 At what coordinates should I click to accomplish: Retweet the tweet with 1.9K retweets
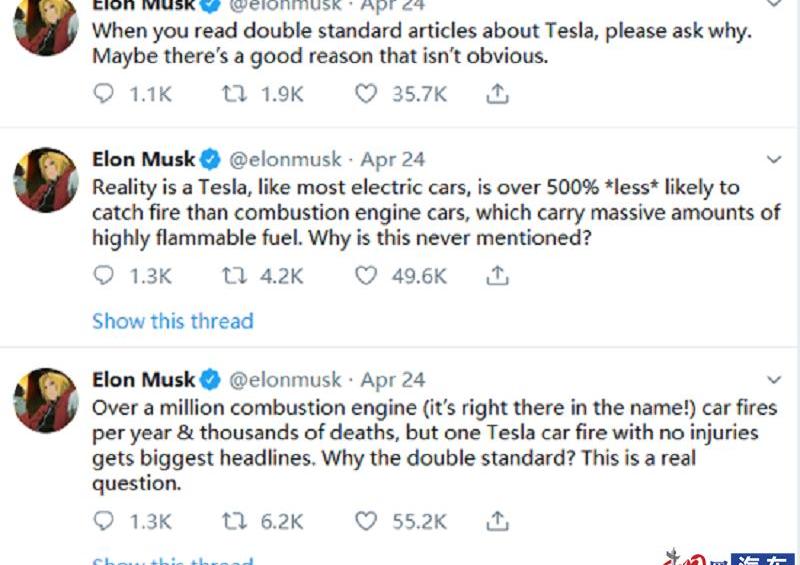[x=235, y=94]
